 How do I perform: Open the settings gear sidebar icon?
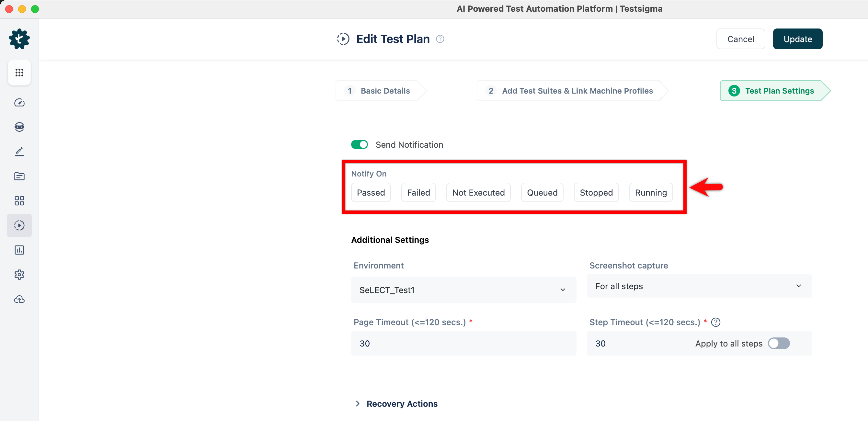click(19, 275)
